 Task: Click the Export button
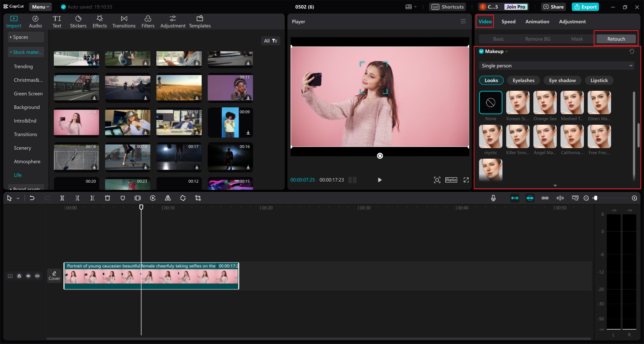tap(585, 7)
